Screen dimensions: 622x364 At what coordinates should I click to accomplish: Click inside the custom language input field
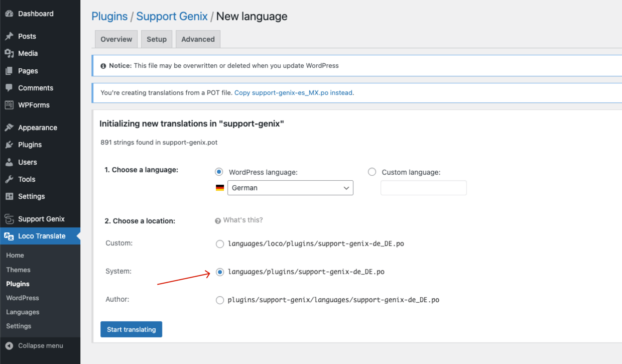click(423, 187)
